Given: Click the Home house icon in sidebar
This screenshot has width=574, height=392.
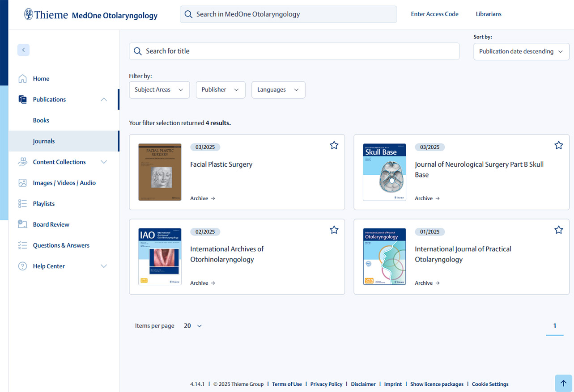Looking at the screenshot, I should [22, 79].
